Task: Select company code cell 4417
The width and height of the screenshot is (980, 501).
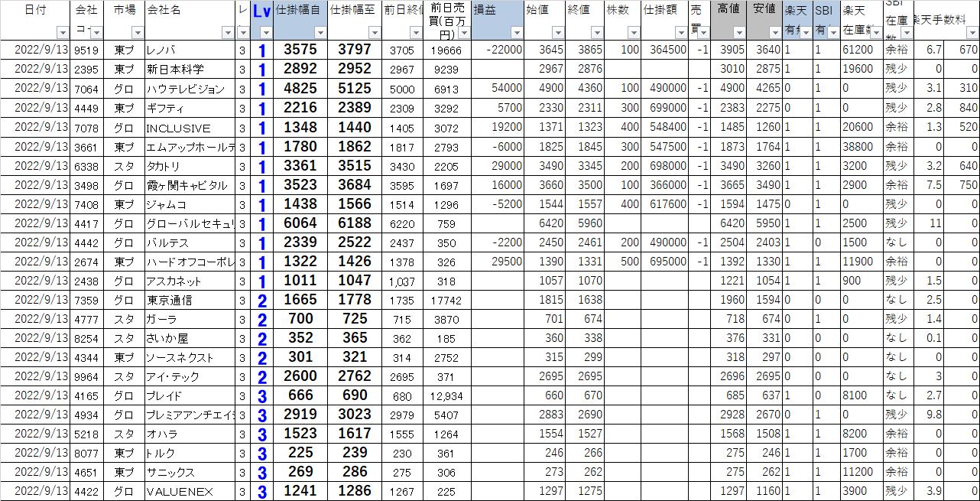Action: point(86,223)
